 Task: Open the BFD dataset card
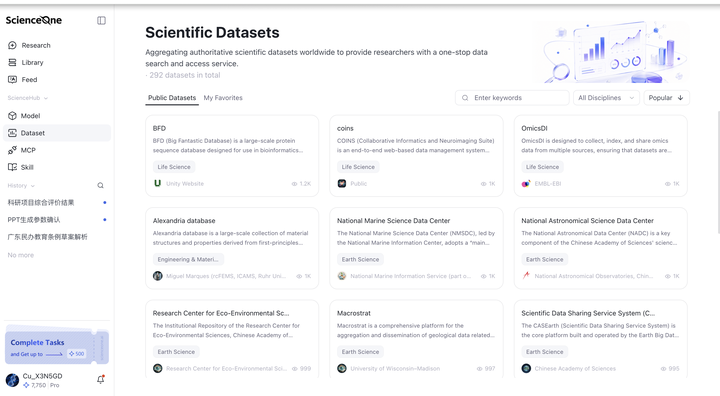[232, 156]
